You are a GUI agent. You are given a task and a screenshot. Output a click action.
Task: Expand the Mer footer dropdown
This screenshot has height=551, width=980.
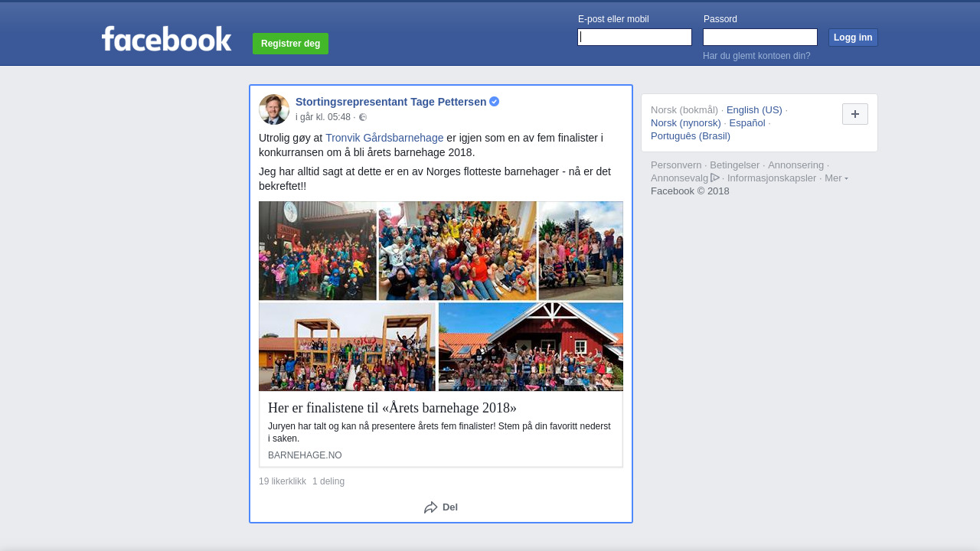[836, 178]
